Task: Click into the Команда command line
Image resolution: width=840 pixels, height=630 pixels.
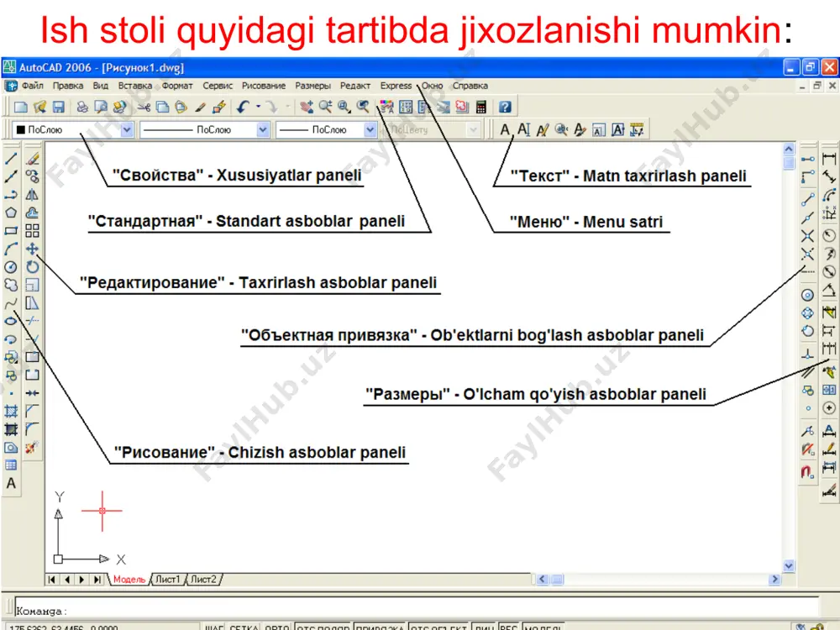Action: [x=416, y=609]
